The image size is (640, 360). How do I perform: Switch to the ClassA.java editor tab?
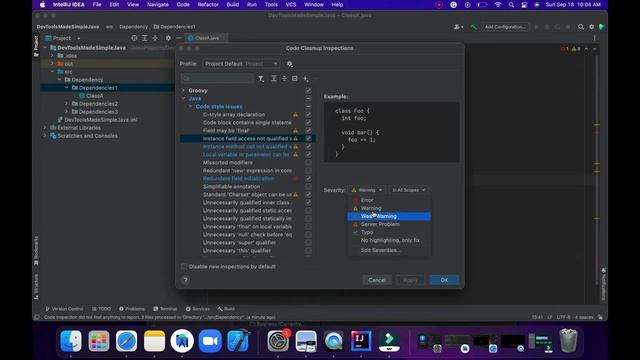207,38
